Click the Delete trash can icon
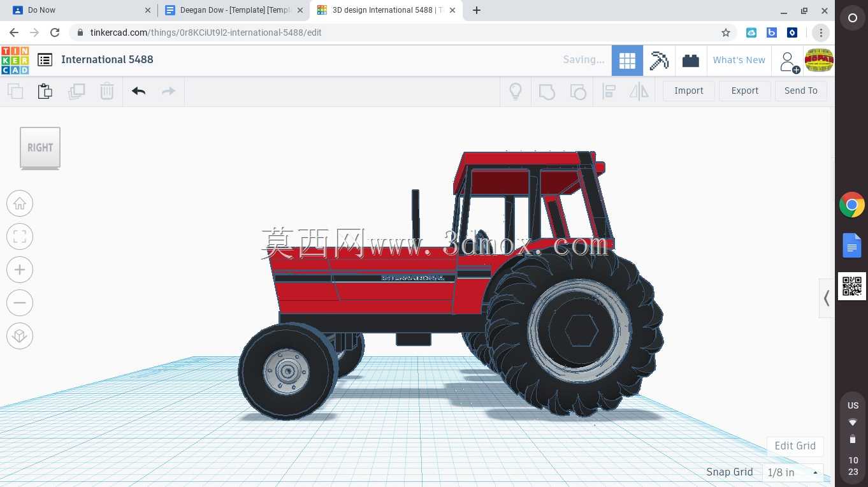868x487 pixels. pos(107,91)
